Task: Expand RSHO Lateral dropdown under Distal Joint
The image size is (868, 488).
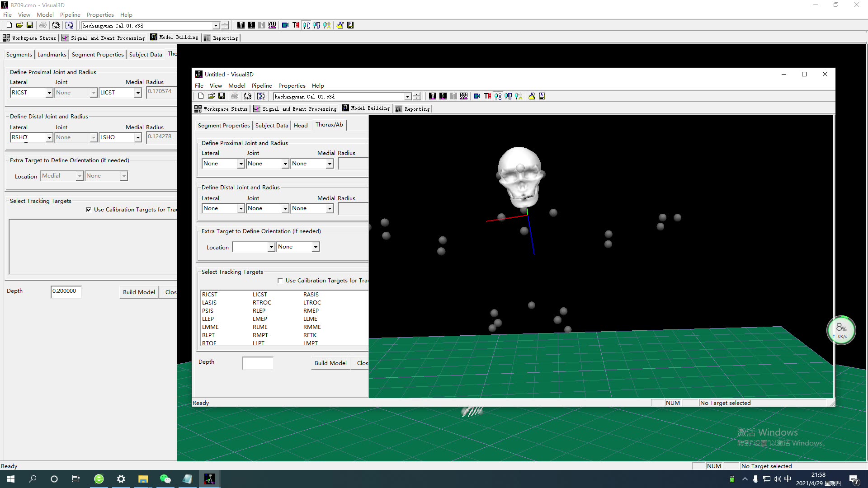Action: [x=49, y=138]
